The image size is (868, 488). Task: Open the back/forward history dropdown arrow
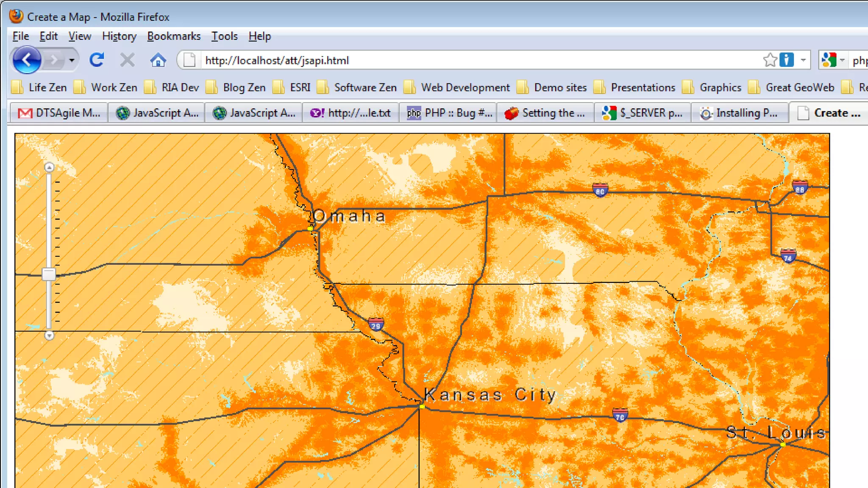click(72, 60)
